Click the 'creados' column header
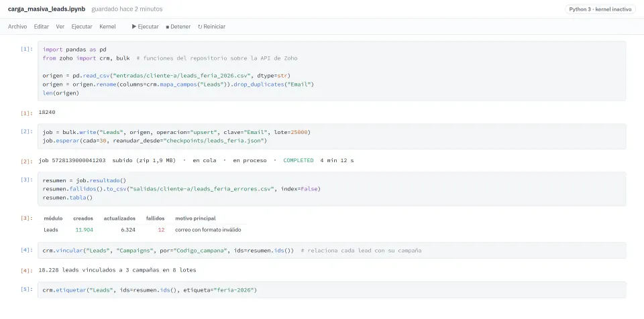The width and height of the screenshot is (644, 319). [x=83, y=218]
